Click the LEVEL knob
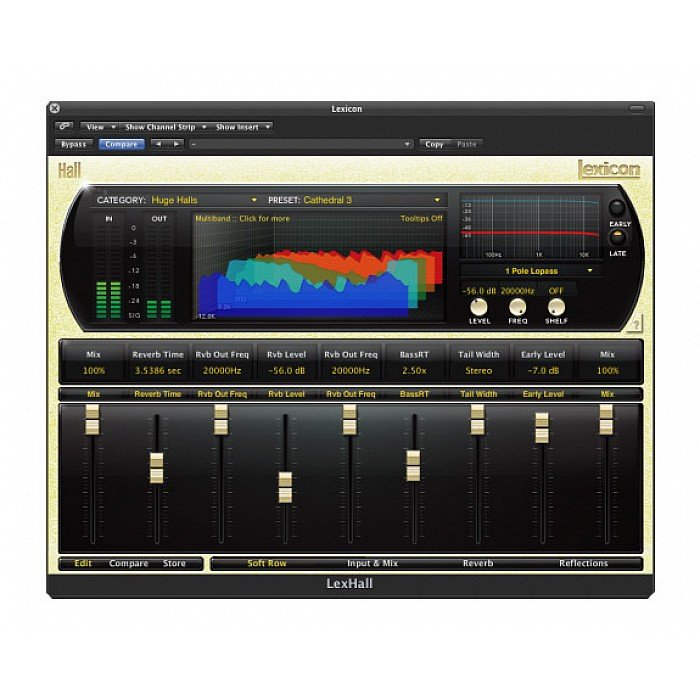 point(480,306)
